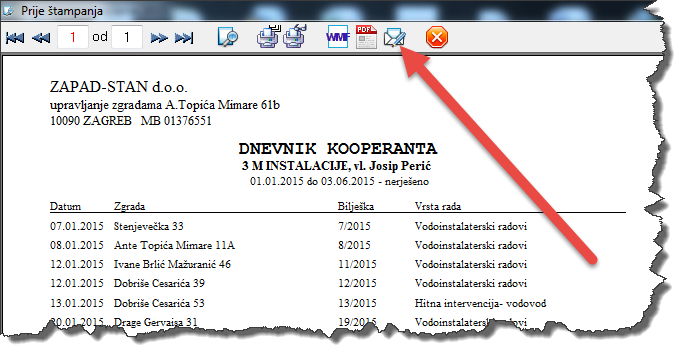Click the Vrsta rada column header
The image size is (689, 364).
tap(438, 206)
